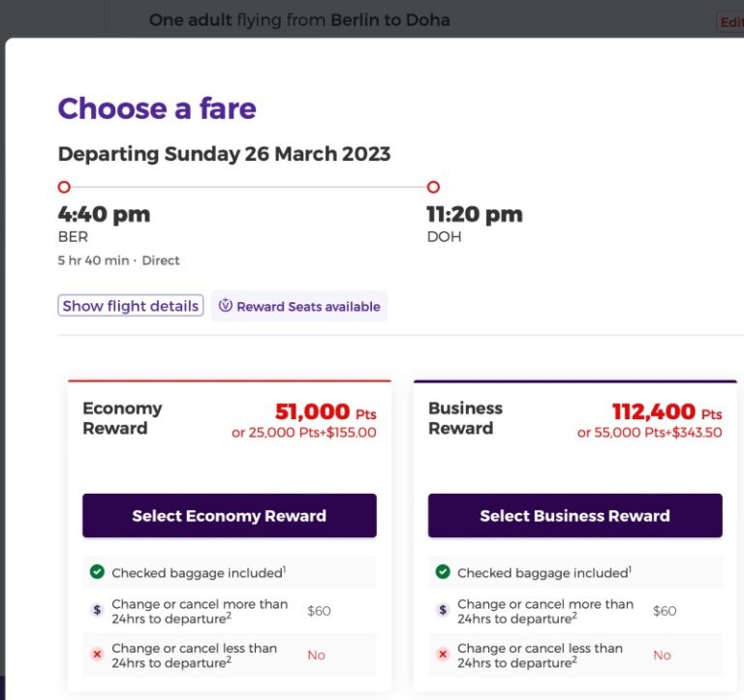
Task: Click the BER departure circle marker
Action: 64,187
